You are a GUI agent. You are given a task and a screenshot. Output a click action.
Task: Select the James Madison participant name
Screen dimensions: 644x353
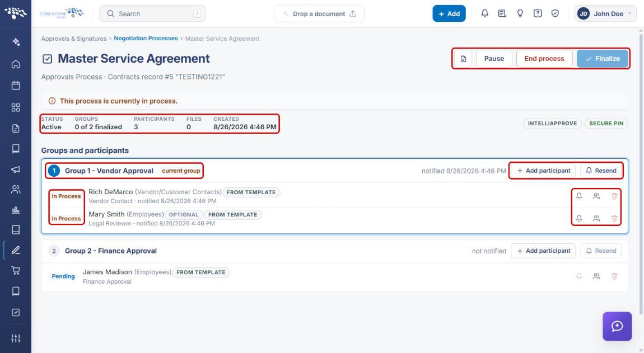[x=107, y=272]
